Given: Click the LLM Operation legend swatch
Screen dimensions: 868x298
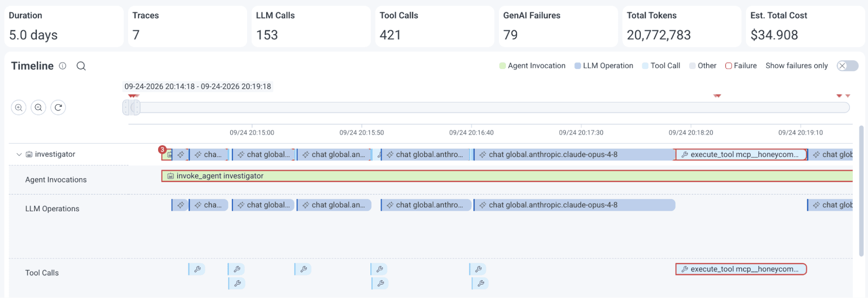Looking at the screenshot, I should coord(578,66).
